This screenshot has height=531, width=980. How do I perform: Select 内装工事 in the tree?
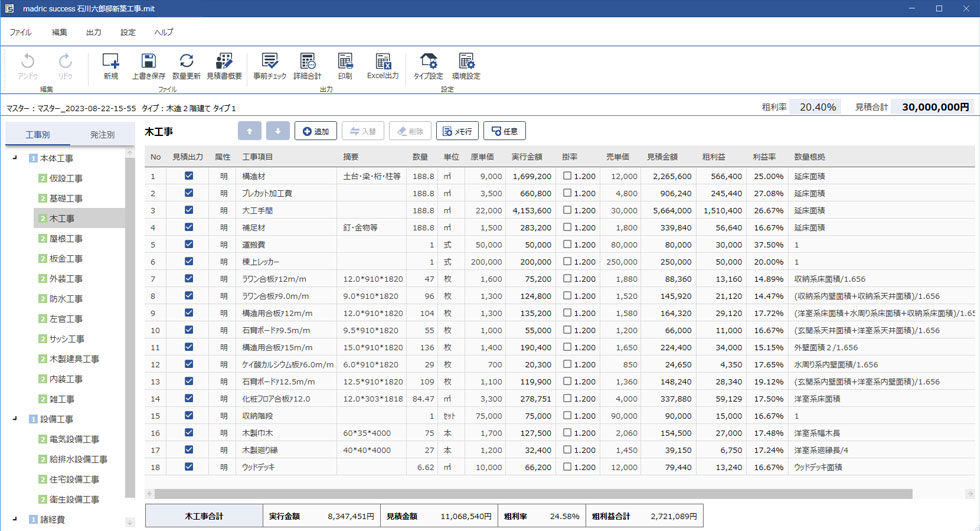pos(66,379)
